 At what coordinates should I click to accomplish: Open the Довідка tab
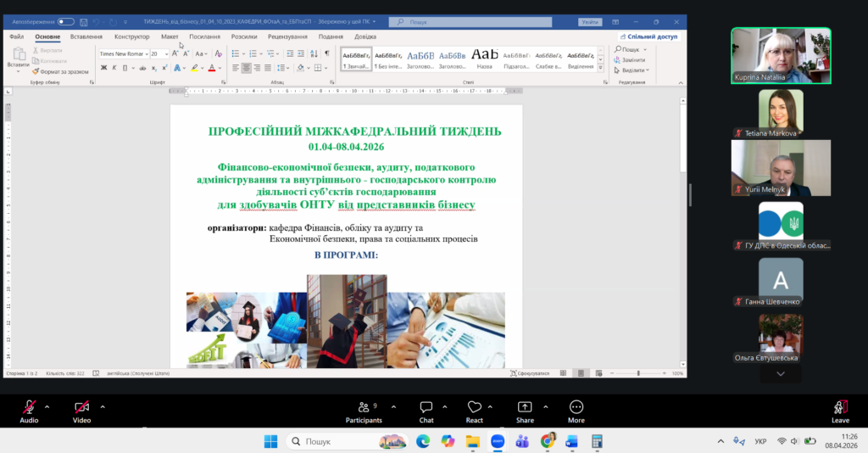(x=365, y=36)
